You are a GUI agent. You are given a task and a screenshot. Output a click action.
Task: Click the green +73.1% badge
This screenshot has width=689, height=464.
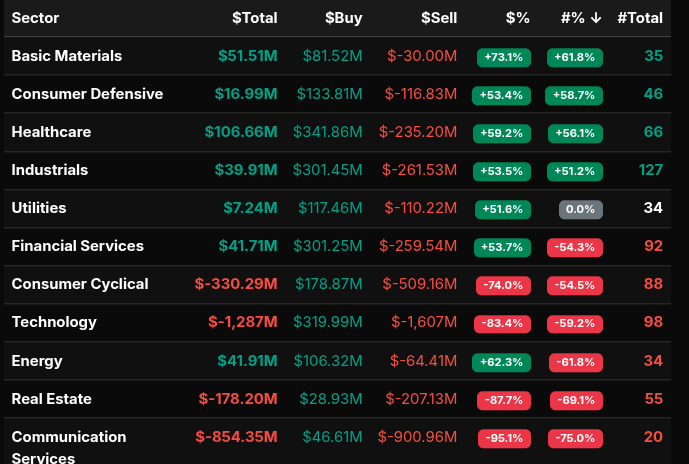click(502, 57)
